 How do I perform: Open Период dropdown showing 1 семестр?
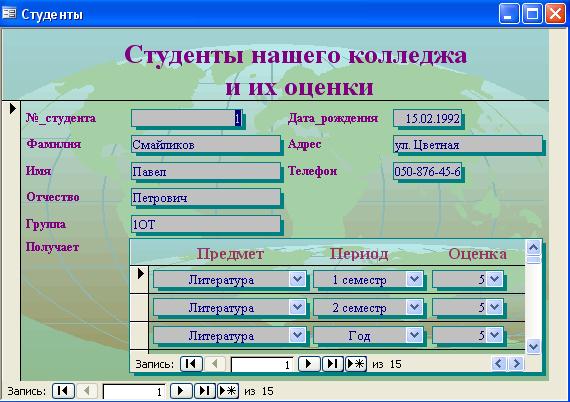414,280
